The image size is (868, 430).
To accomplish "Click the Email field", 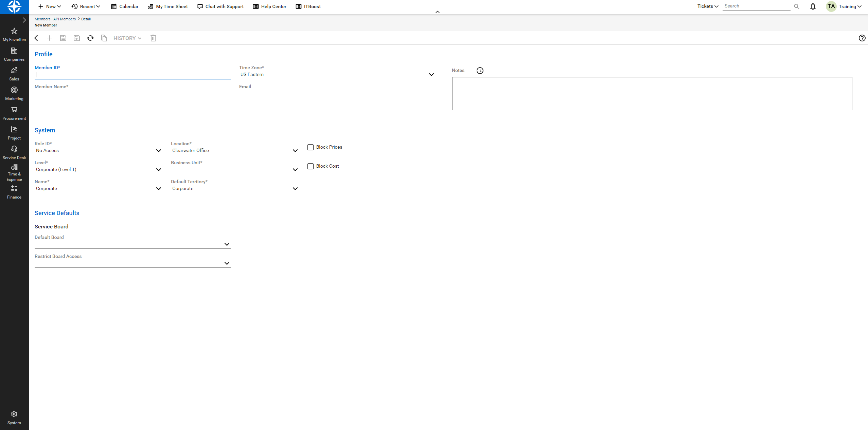I will (337, 94).
